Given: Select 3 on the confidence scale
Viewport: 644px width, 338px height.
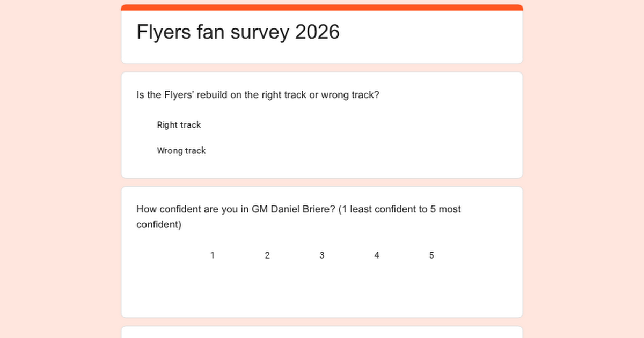Looking at the screenshot, I should point(322,255).
